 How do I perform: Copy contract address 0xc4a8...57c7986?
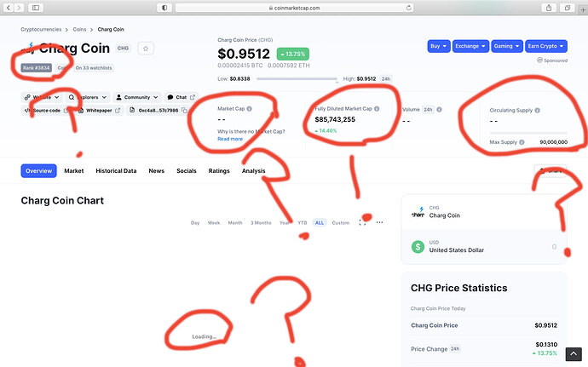(x=184, y=110)
